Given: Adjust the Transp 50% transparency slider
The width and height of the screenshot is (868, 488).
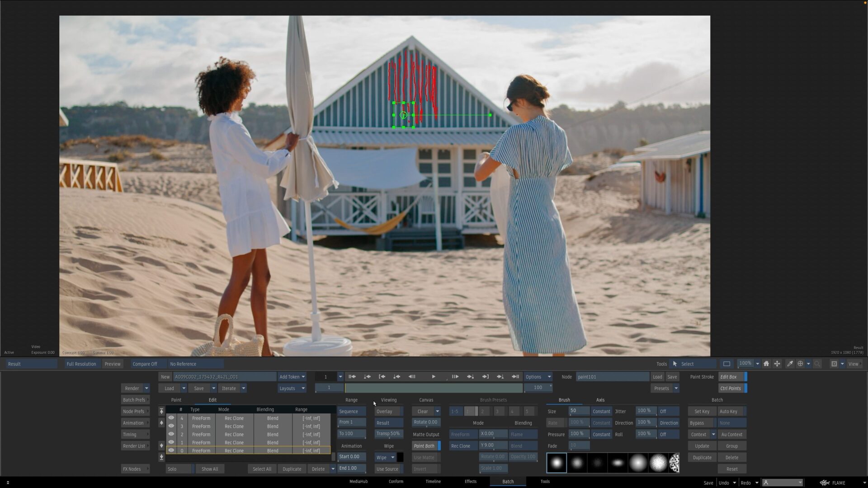Looking at the screenshot, I should pyautogui.click(x=388, y=433).
